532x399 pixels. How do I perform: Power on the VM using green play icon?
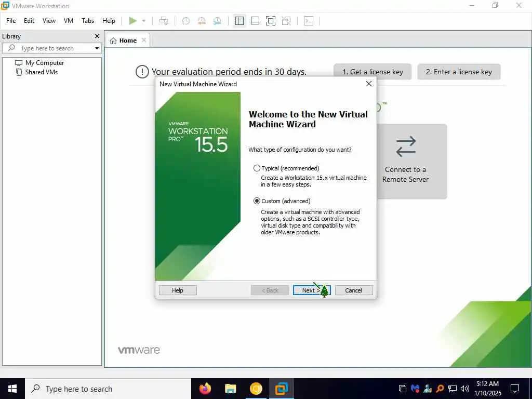click(x=132, y=21)
